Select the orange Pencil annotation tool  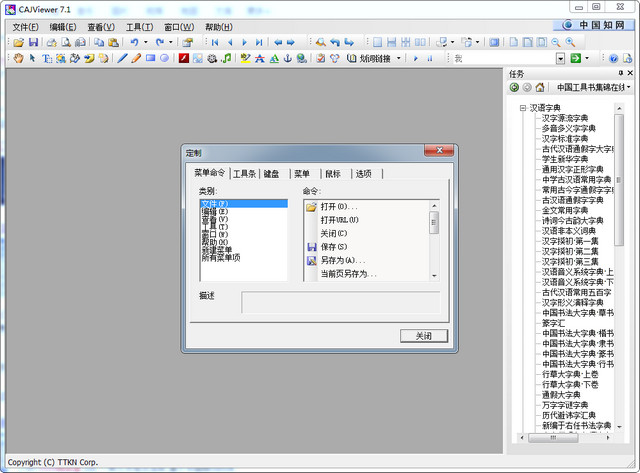coord(136,58)
